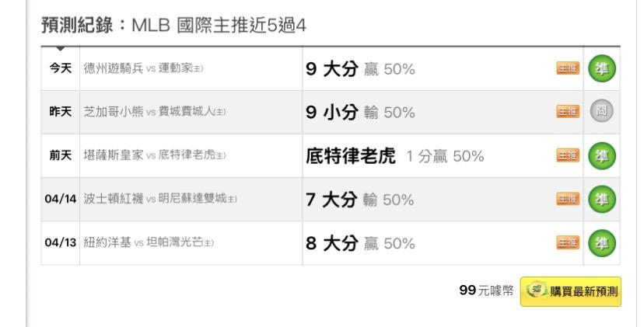Open 堪薩斯皇家 vs 底特律老虎 matchup link
This screenshot has width=644, height=327.
click(155, 156)
